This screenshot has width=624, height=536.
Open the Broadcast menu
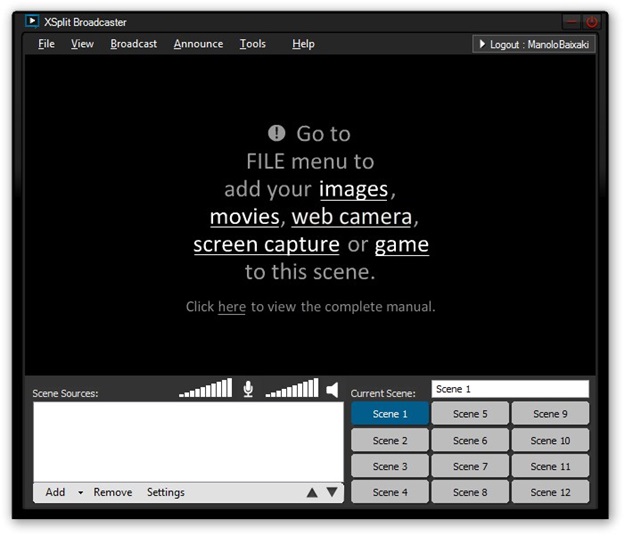(x=134, y=44)
